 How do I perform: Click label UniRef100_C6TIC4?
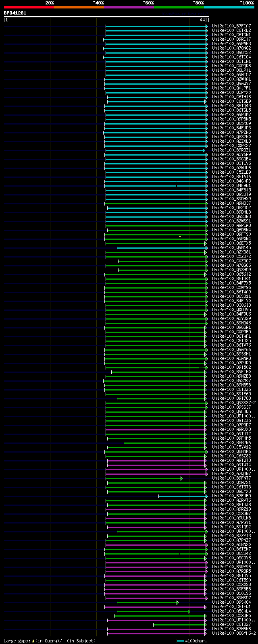pos(231,57)
